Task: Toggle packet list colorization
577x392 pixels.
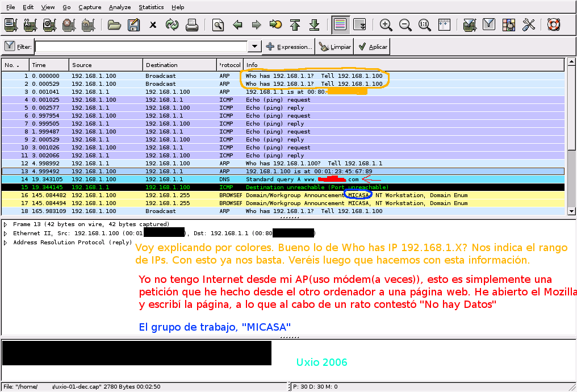Action: pos(340,25)
